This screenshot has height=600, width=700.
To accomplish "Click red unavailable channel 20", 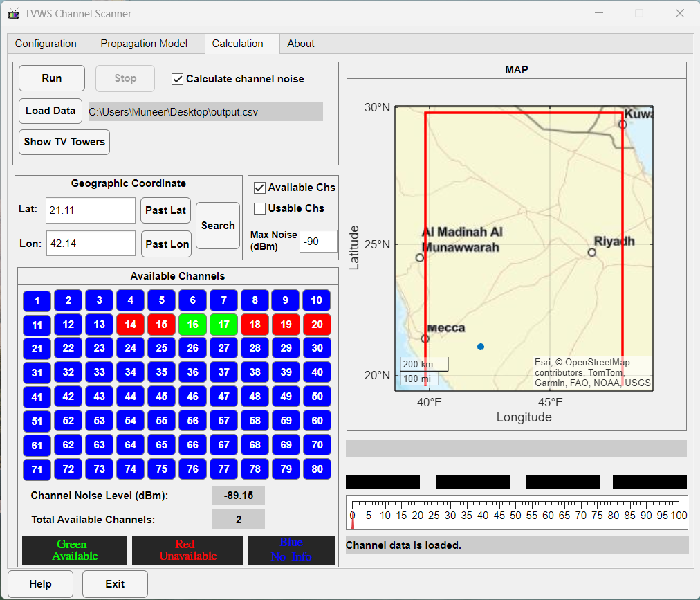I will click(x=317, y=325).
